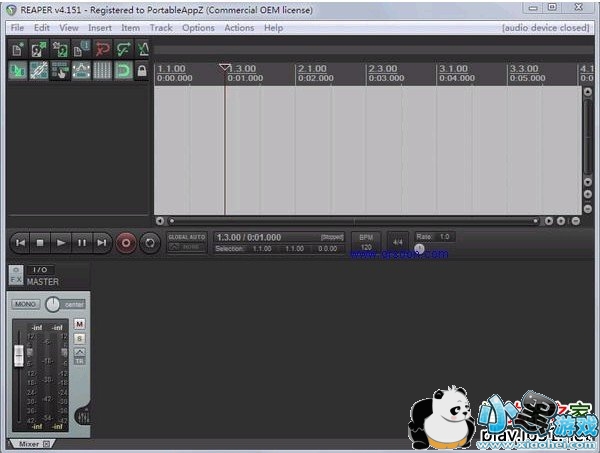Click horizontal zoom in plus button
600x453 pixels.
click(561, 221)
